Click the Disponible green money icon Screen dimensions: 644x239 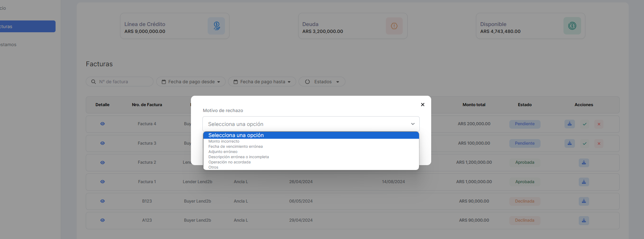point(572,26)
